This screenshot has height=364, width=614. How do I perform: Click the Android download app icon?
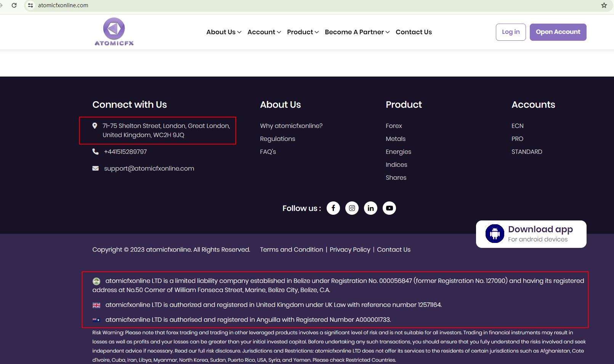pyautogui.click(x=495, y=234)
